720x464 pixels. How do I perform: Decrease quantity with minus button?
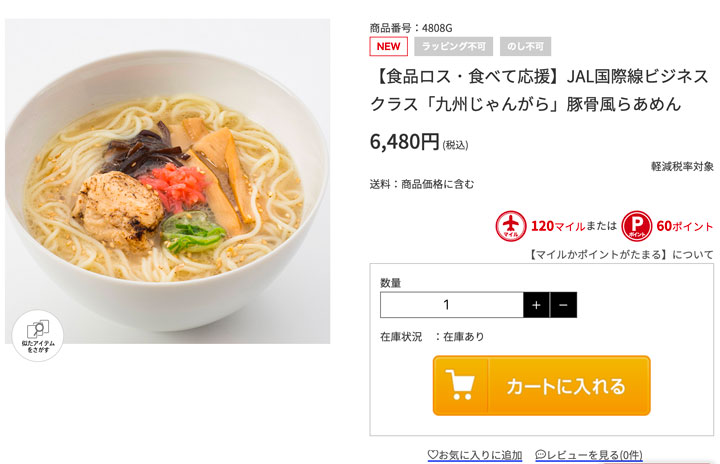tap(563, 305)
